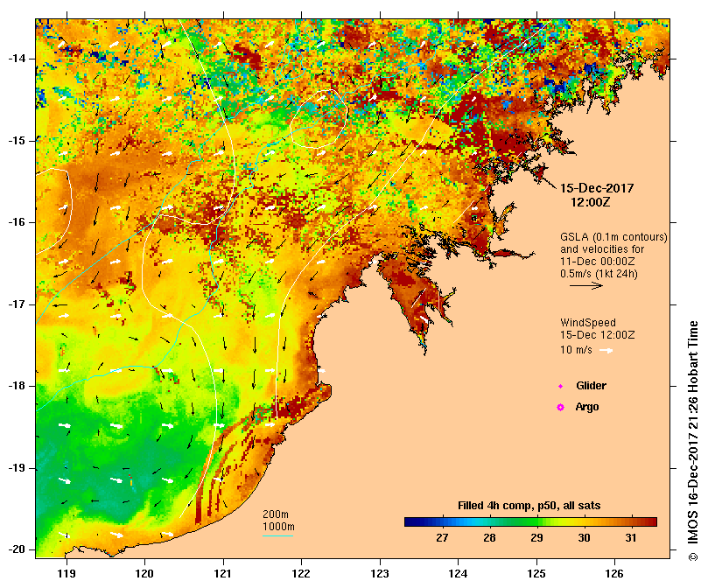Image resolution: width=708 pixels, height=588 pixels.
Task: Click the 'Argo' legend label
Action: coord(587,407)
